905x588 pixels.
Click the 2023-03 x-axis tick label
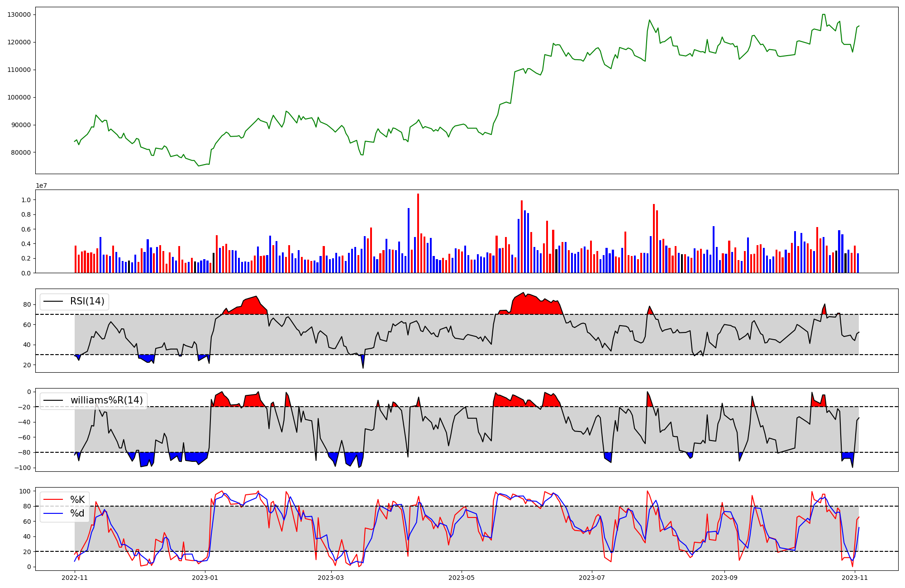pyautogui.click(x=331, y=578)
